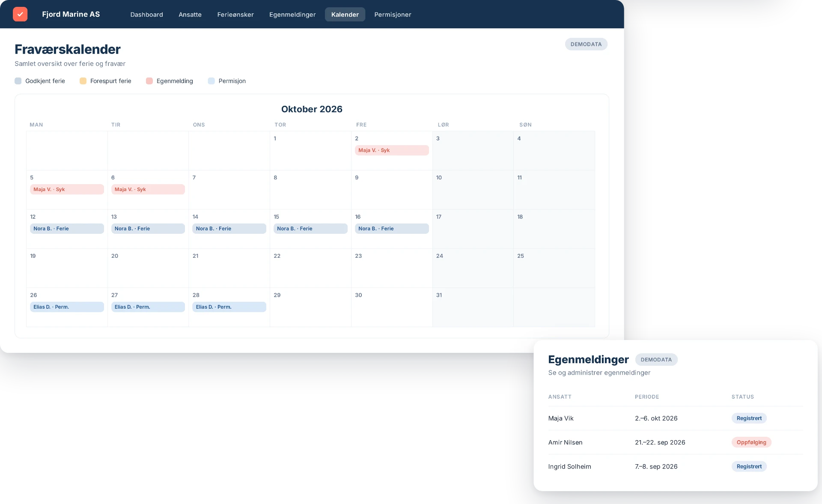This screenshot has width=822, height=504.
Task: Click the Fjord Marine AS brand name
Action: pos(71,14)
